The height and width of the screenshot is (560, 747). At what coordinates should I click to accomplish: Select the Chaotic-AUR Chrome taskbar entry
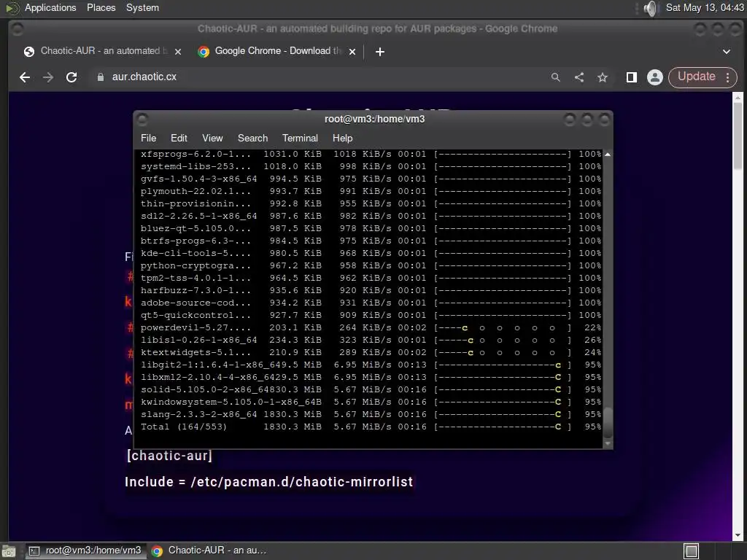208,551
